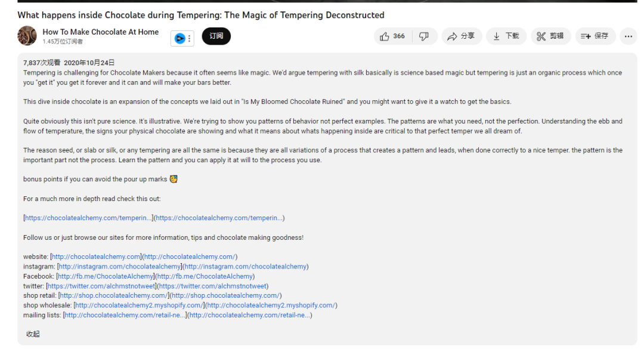Open the chocolatealchemy2.myshopify.com wholesale link
The width and height of the screenshot is (644, 352).
(139, 305)
